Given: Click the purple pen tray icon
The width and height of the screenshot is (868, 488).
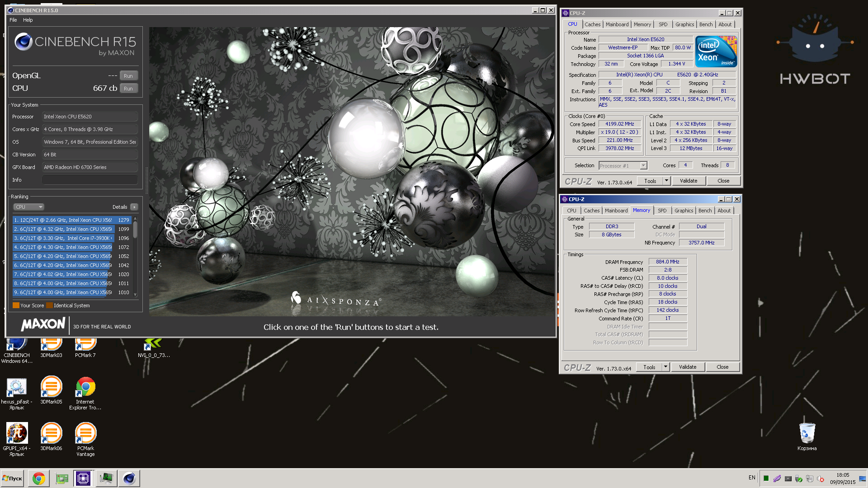Looking at the screenshot, I should [777, 478].
